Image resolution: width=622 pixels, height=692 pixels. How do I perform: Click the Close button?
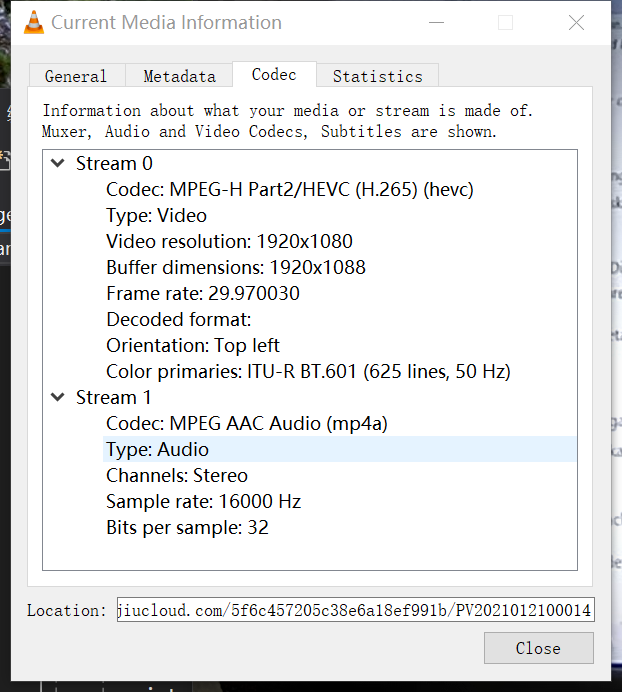[539, 648]
